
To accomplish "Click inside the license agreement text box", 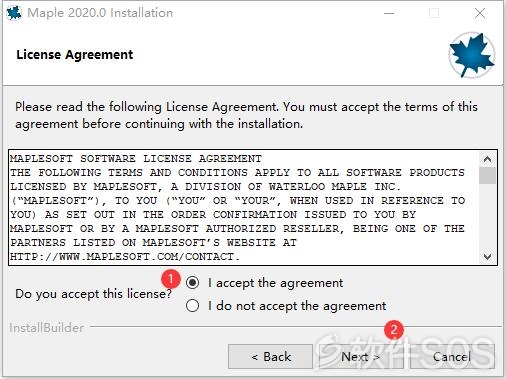I will pos(244,208).
